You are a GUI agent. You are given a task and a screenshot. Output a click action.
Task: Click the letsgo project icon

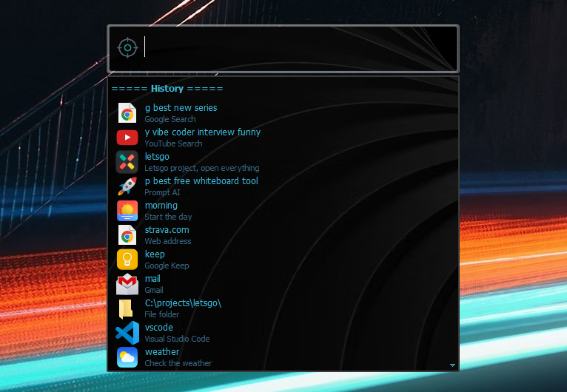(x=127, y=162)
